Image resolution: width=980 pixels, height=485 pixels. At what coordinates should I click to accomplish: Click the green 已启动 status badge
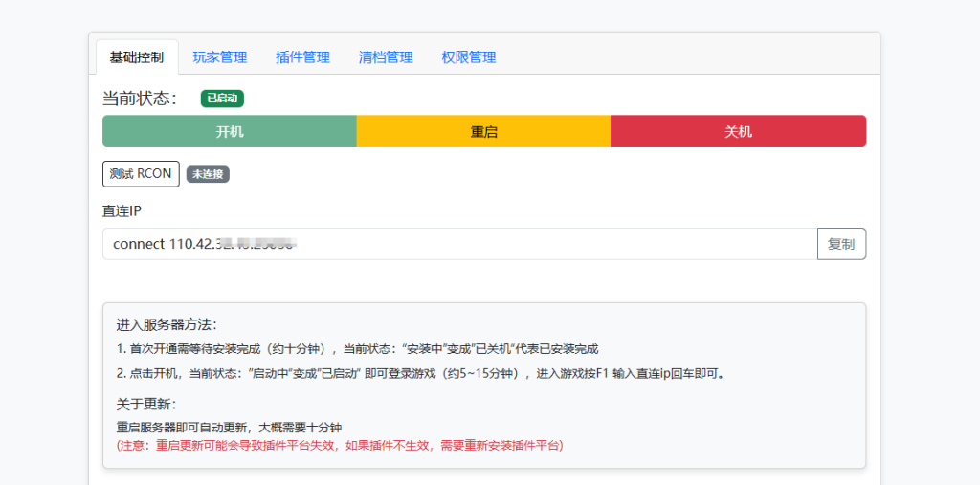222,98
